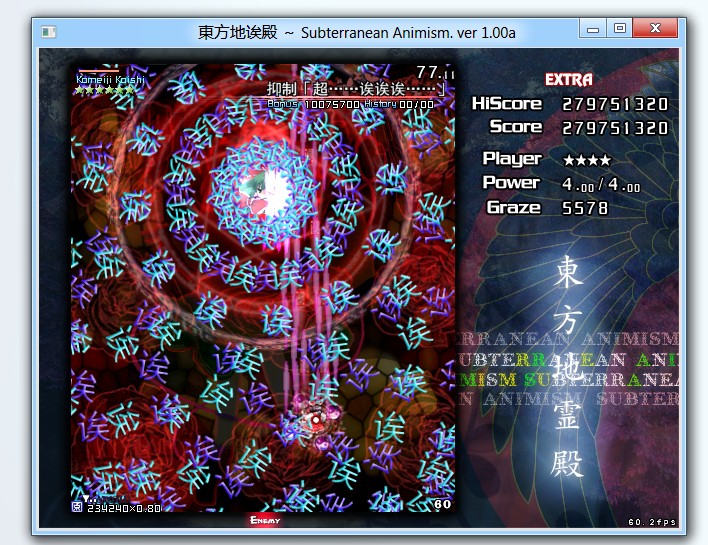Maximize the game window

coord(620,30)
